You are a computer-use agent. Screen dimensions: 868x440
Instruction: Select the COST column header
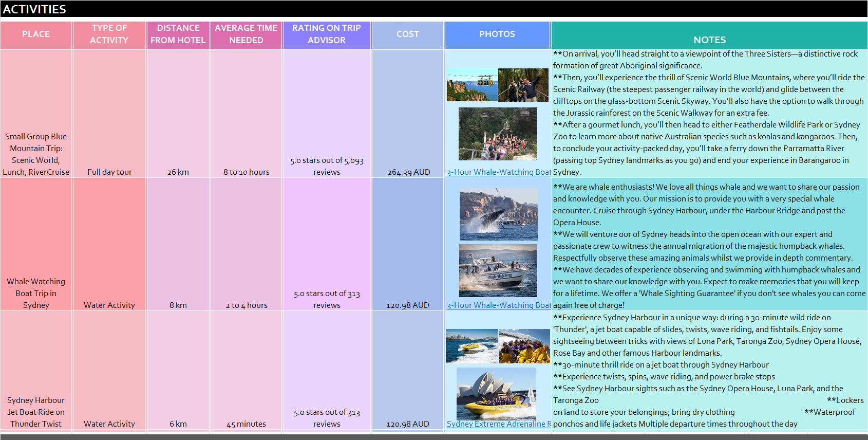[x=408, y=34]
